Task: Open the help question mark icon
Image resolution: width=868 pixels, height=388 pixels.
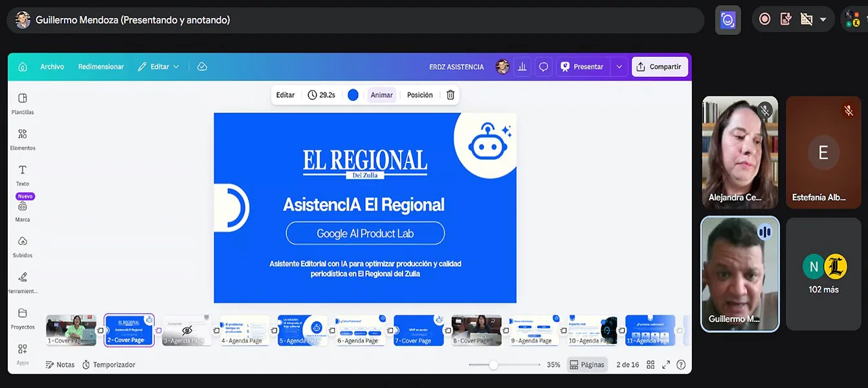Action: click(681, 365)
